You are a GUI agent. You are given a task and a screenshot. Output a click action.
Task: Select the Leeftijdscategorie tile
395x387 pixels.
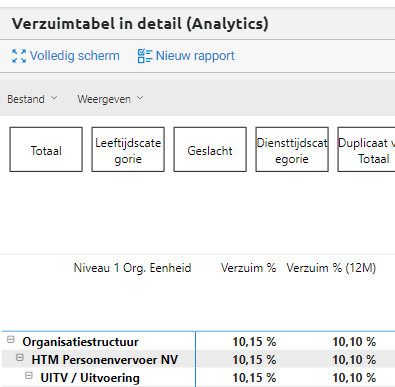click(128, 149)
